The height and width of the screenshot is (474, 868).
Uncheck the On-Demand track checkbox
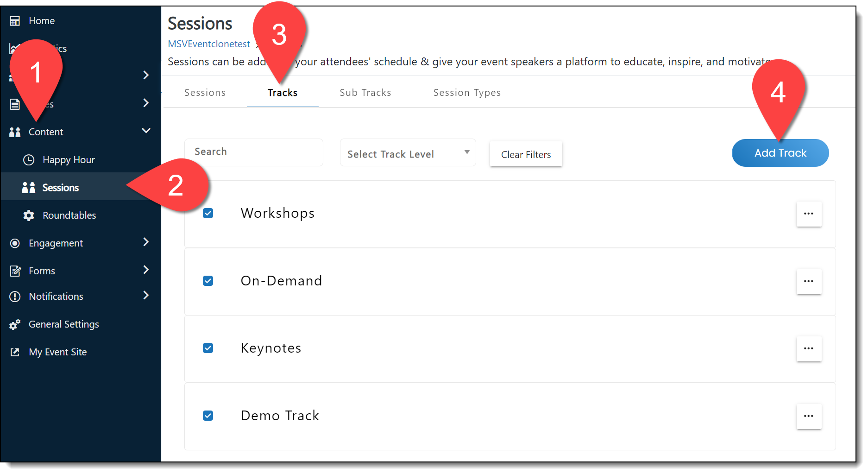[208, 281]
